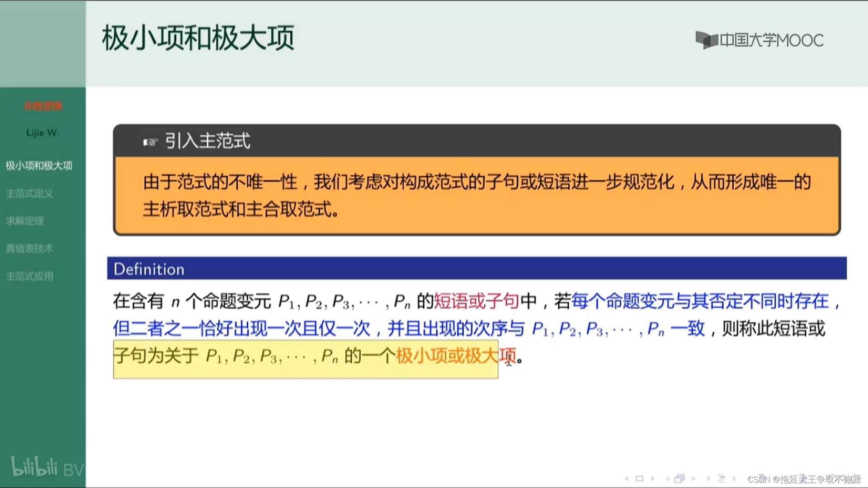Advance to next frame arrow

[x=693, y=479]
